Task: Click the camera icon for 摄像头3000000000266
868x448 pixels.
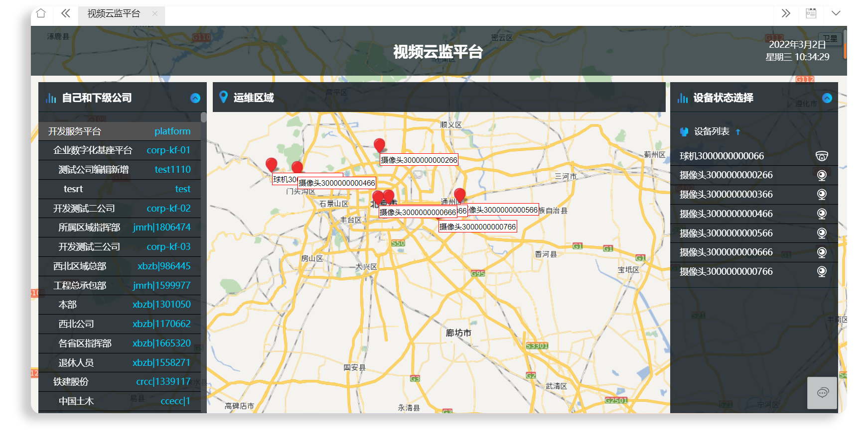Action: [822, 175]
